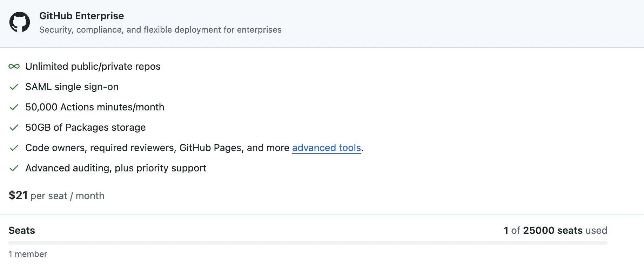The height and width of the screenshot is (265, 644).
Task: Click the 'Security, compliance, and flexible deployment' subtitle
Action: point(160,30)
